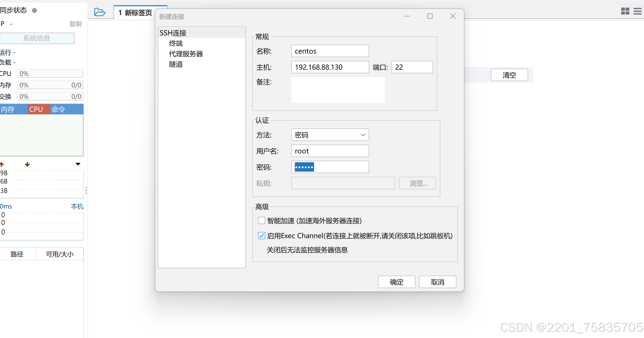Select 代理服务器 in the connection tree

186,54
